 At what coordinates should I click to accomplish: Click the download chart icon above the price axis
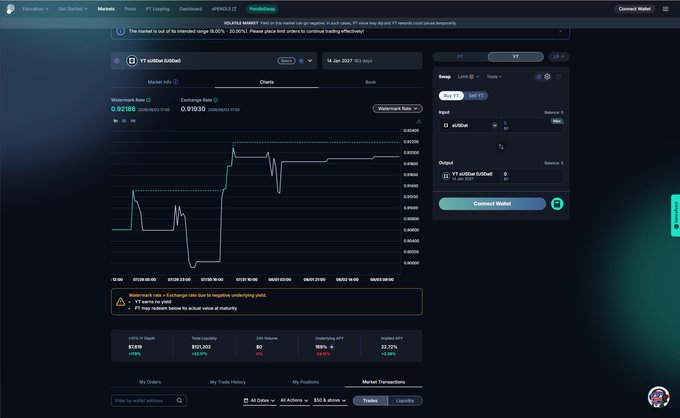[418, 121]
